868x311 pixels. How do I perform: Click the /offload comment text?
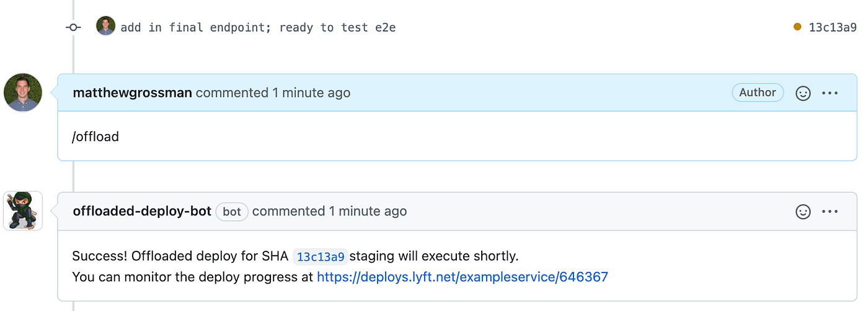pos(95,137)
